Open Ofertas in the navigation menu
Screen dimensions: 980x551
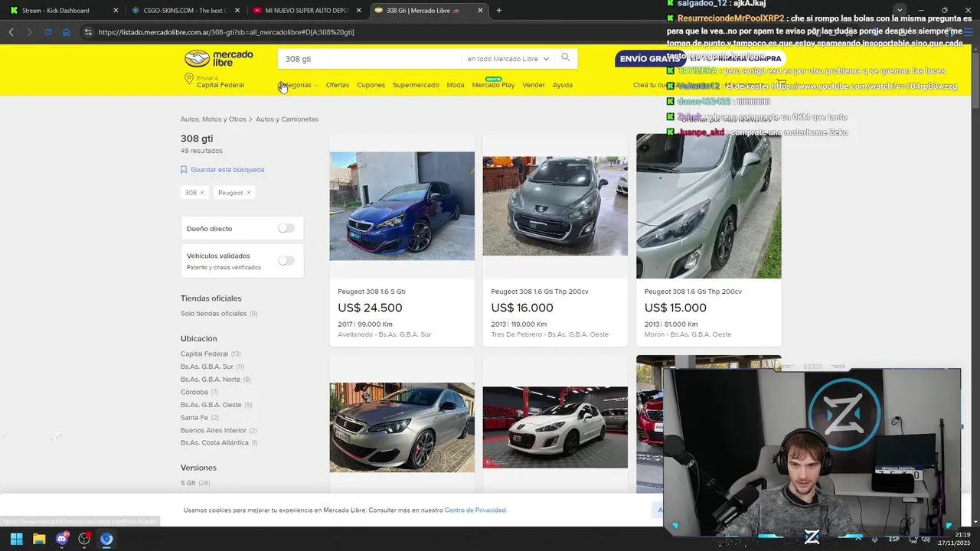click(x=338, y=85)
